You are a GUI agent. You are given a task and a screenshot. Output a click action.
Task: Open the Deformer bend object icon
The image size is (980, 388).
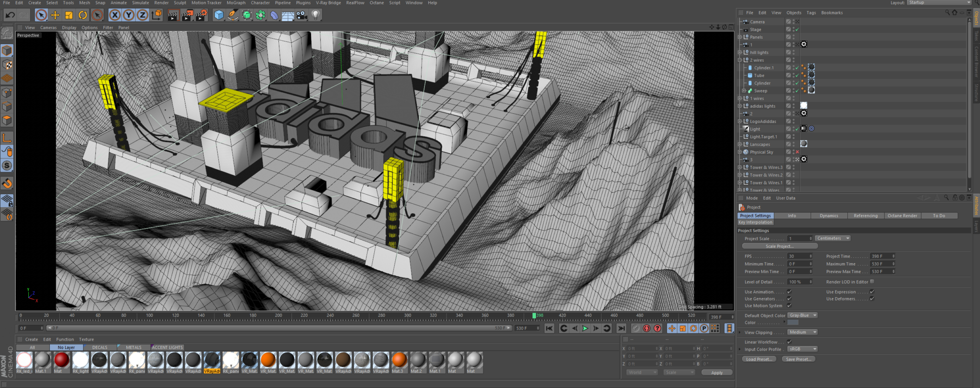point(274,15)
